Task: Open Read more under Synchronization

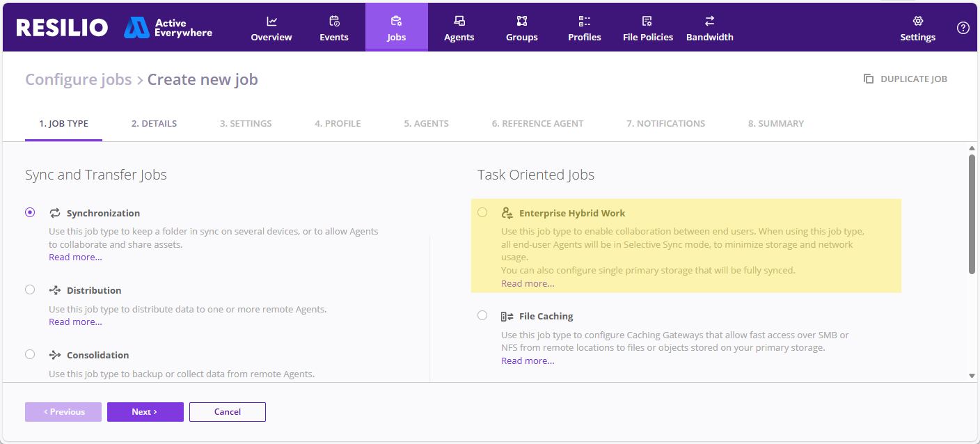Action: (x=75, y=257)
